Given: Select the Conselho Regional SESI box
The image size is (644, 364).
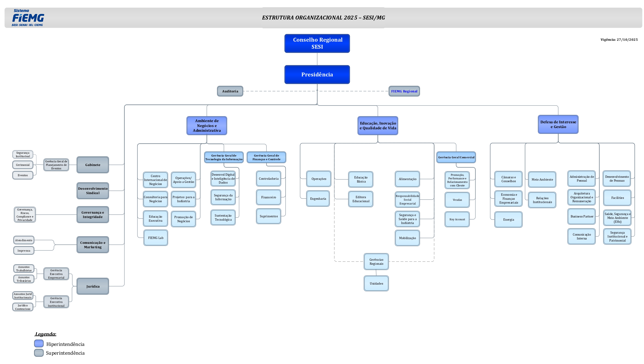Looking at the screenshot, I should click(317, 43).
